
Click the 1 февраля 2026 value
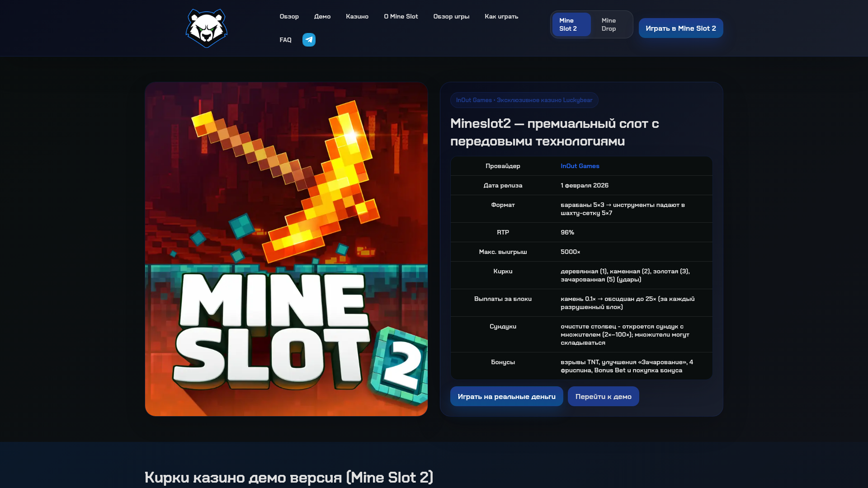tap(585, 185)
